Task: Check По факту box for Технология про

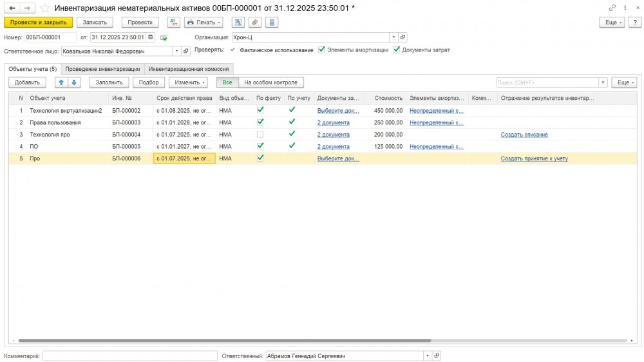Action: click(x=260, y=135)
